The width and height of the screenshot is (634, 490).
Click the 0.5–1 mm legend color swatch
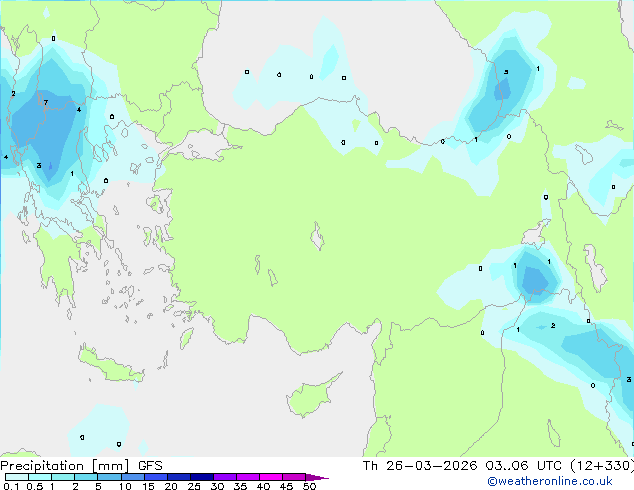pos(40,477)
